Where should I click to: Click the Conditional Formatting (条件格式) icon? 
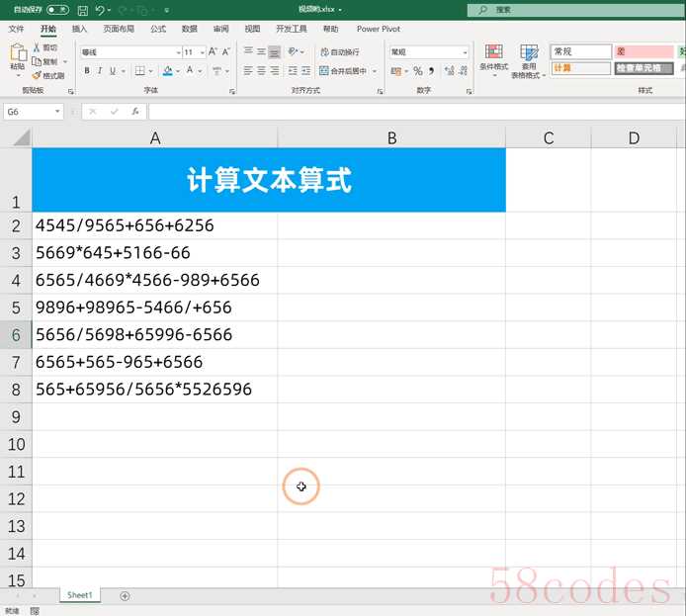[493, 57]
